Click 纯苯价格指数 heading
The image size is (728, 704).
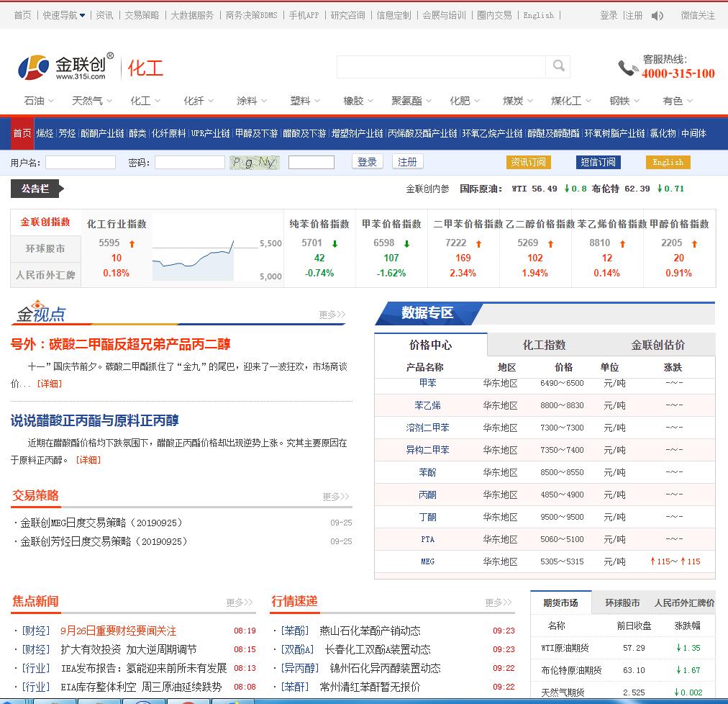[319, 224]
